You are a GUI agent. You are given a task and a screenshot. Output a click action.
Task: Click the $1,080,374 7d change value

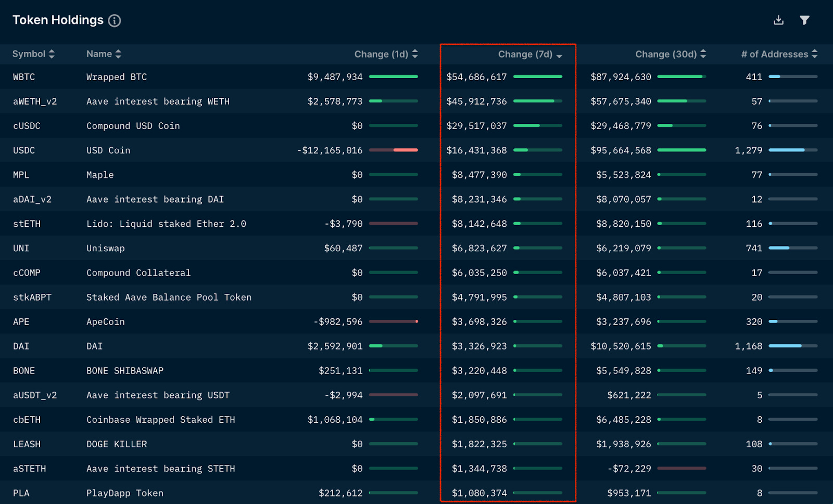[x=479, y=493]
